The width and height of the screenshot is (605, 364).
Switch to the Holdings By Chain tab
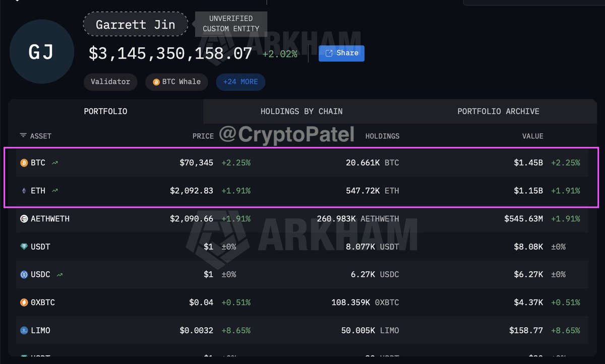(x=301, y=111)
